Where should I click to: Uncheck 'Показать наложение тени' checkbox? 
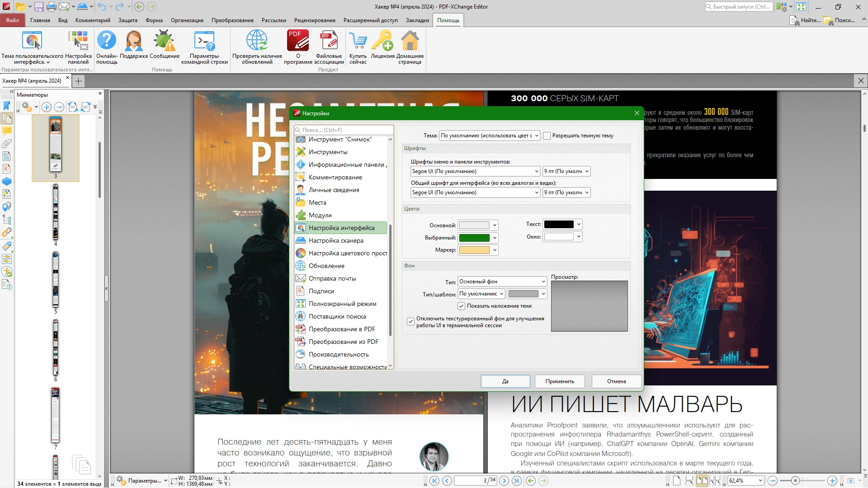462,306
